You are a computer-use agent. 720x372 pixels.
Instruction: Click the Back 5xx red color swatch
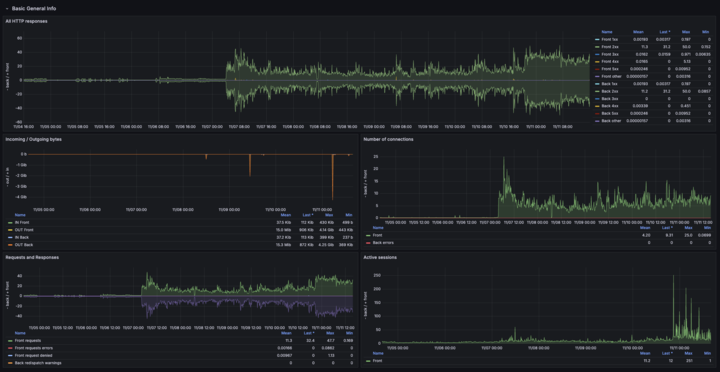[596, 113]
